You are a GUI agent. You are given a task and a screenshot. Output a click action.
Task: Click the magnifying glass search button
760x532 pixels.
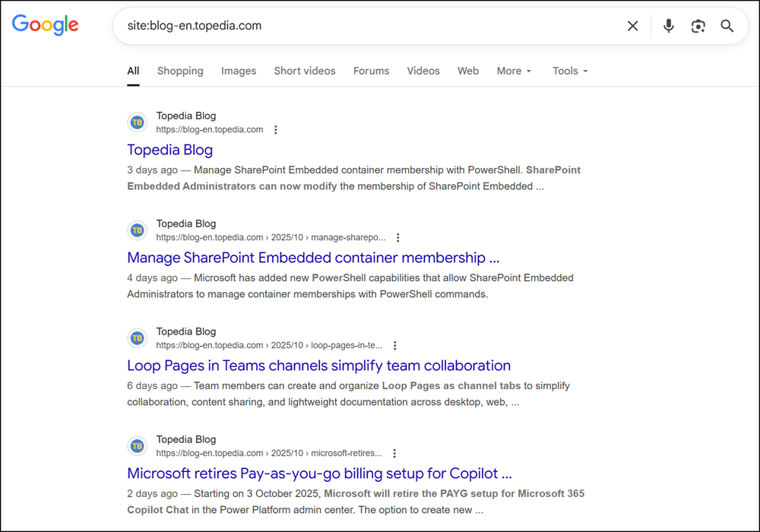727,26
